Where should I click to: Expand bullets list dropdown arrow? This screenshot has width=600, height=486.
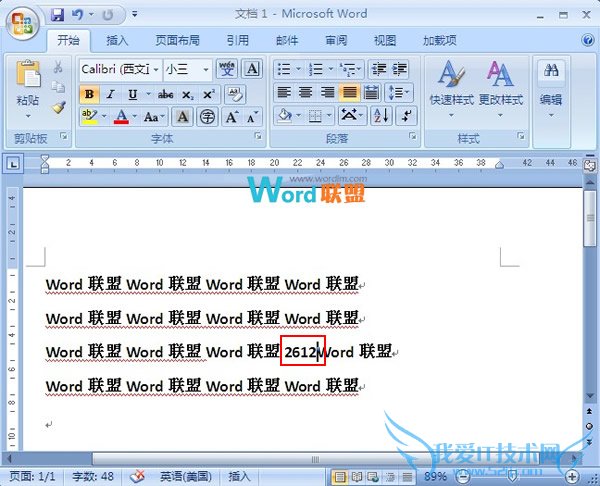pyautogui.click(x=298, y=69)
